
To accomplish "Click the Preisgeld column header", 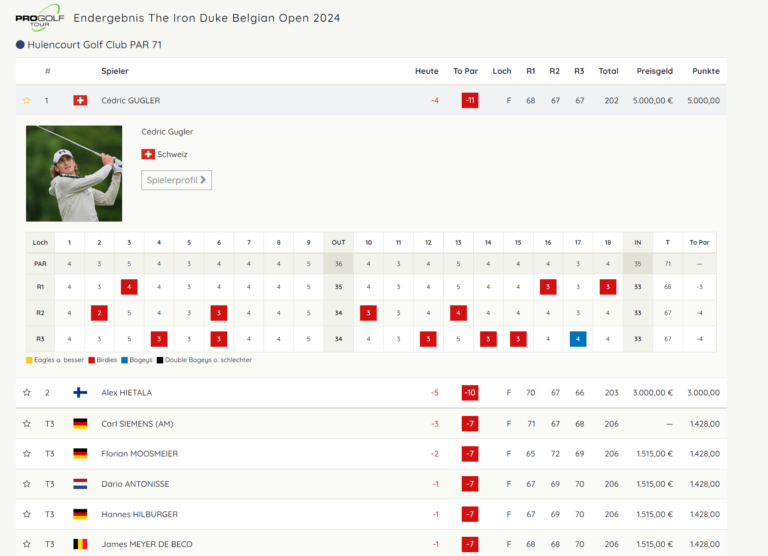I will tap(654, 71).
